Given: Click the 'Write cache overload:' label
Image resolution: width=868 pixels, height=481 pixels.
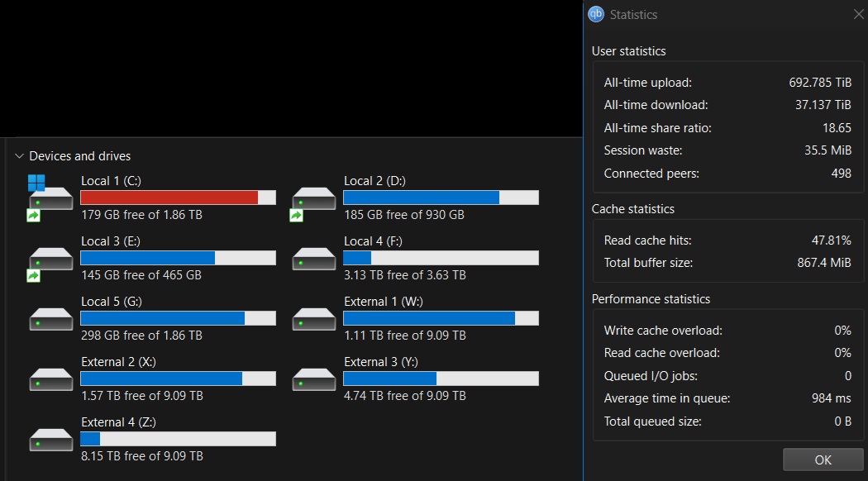Looking at the screenshot, I should pyautogui.click(x=663, y=331).
